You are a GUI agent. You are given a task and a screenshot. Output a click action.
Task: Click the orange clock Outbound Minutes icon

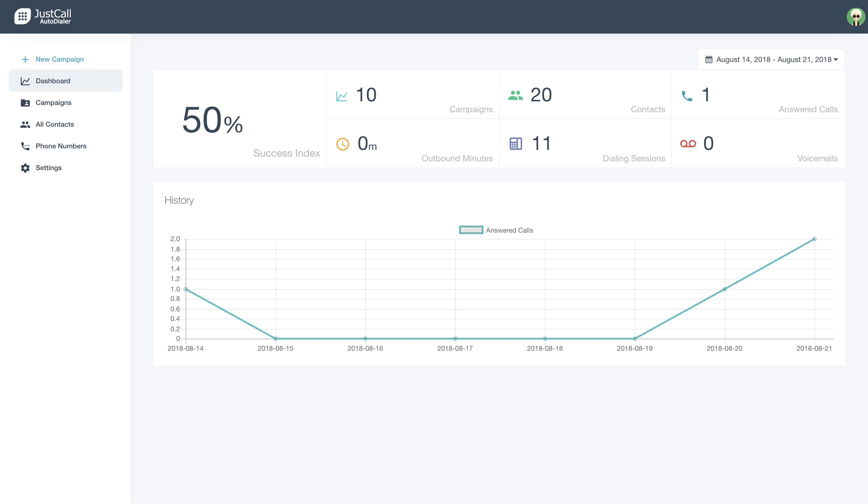coord(342,144)
